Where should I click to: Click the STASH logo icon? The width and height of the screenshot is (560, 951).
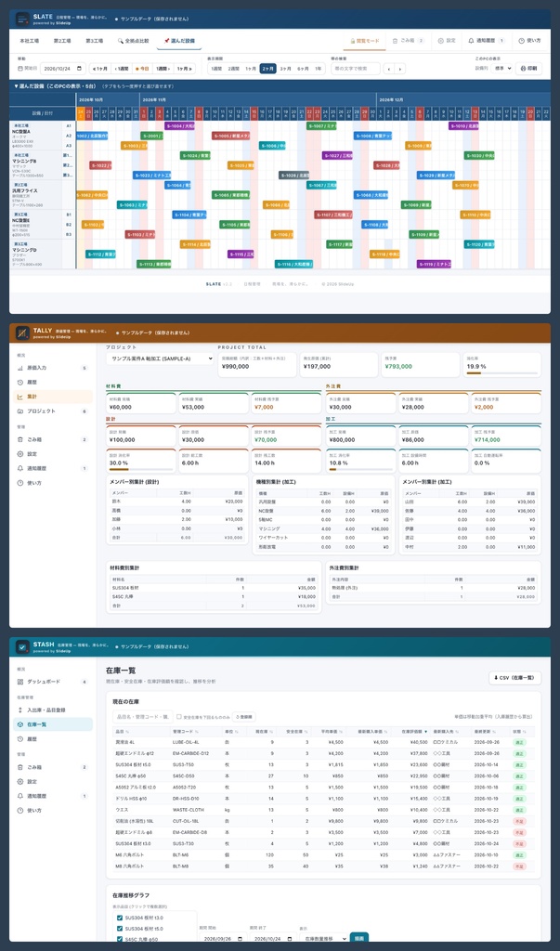point(22,646)
